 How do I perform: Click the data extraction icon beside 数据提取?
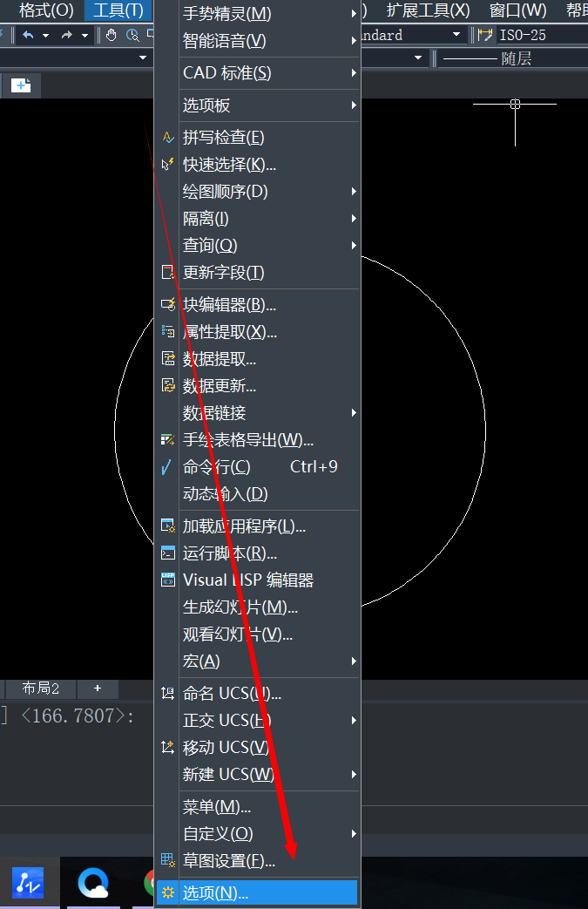click(167, 359)
